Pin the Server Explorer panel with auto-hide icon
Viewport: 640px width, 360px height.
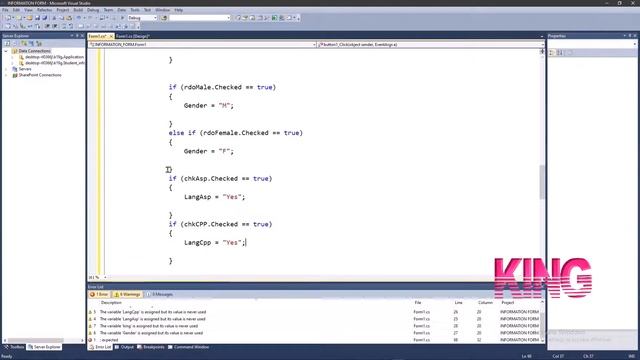(x=77, y=36)
